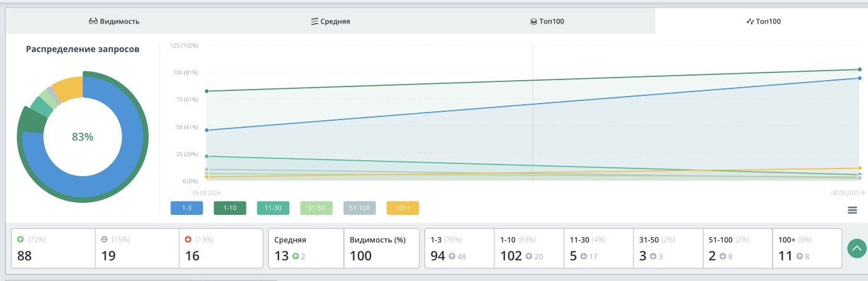The width and height of the screenshot is (868, 281).
Task: Click the yellow 101+ legend swatch
Action: tap(403, 208)
